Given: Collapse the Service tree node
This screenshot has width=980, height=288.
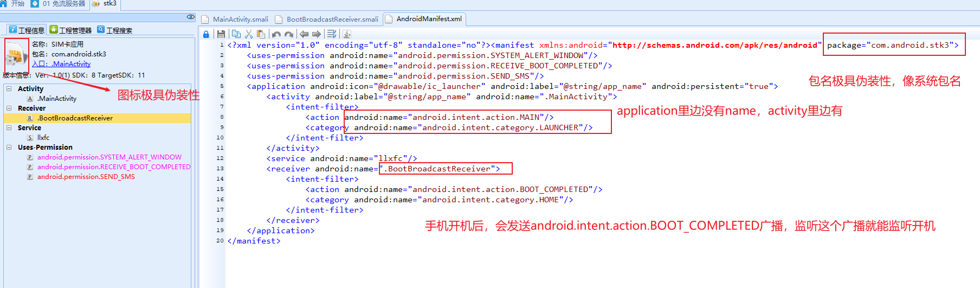Looking at the screenshot, I should (x=9, y=127).
